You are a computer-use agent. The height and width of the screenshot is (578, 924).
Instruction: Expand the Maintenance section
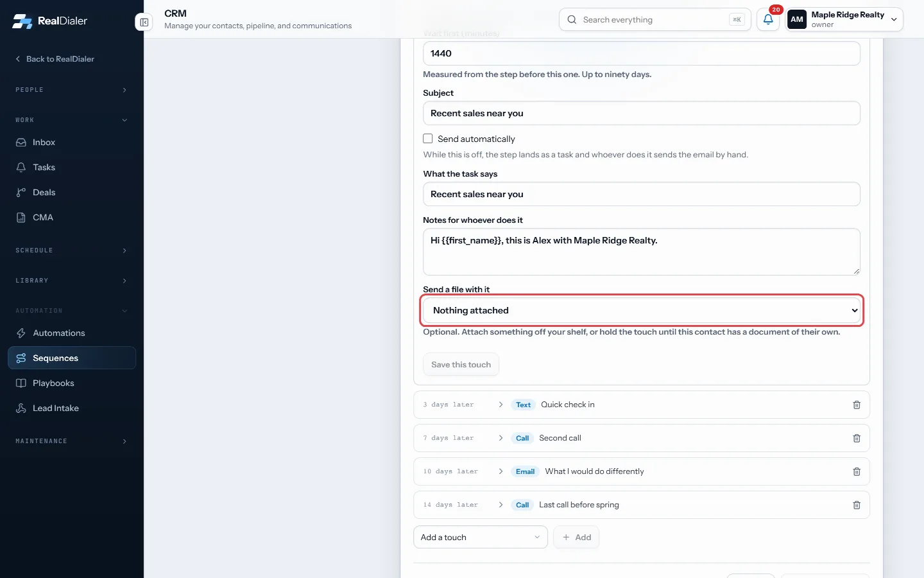[72, 441]
